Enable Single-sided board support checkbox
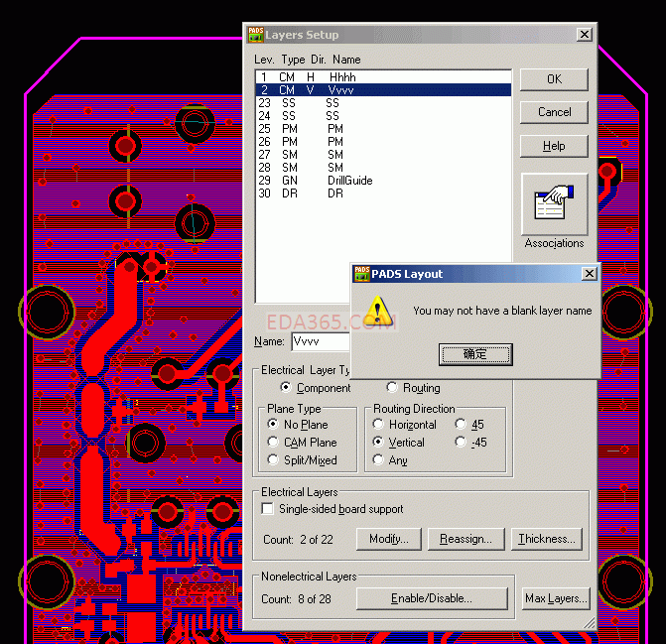666x644 pixels. (x=268, y=509)
